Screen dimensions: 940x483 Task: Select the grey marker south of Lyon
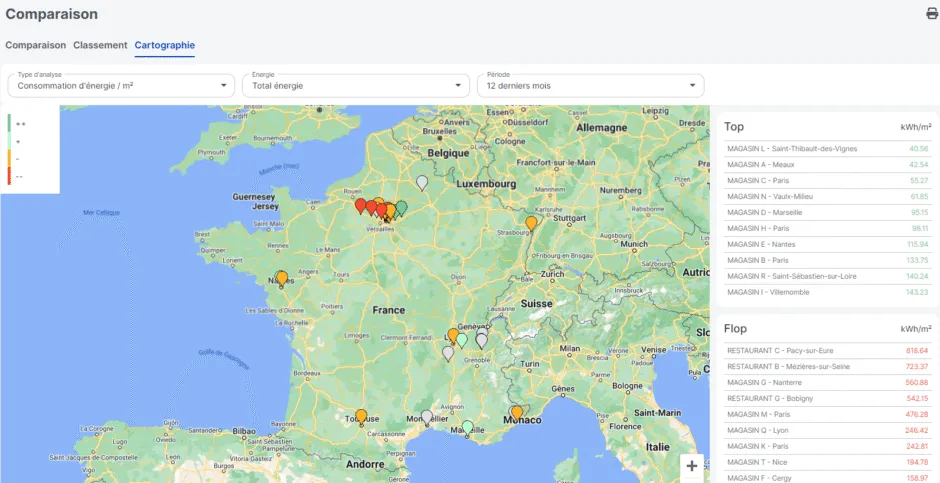click(x=448, y=354)
